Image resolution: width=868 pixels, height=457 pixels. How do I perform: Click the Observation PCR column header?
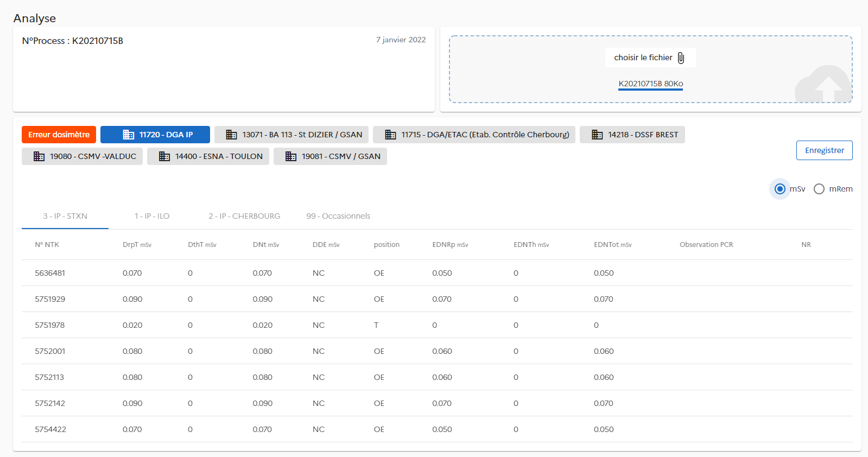(706, 245)
